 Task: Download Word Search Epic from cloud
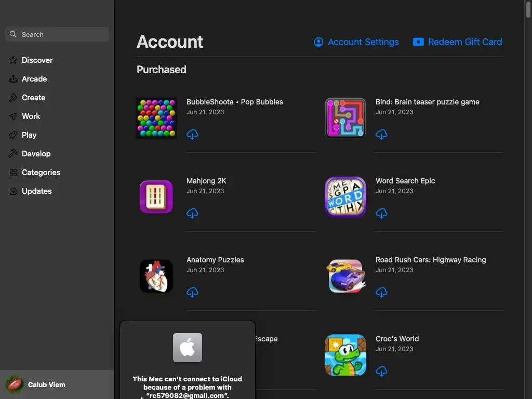tap(381, 213)
